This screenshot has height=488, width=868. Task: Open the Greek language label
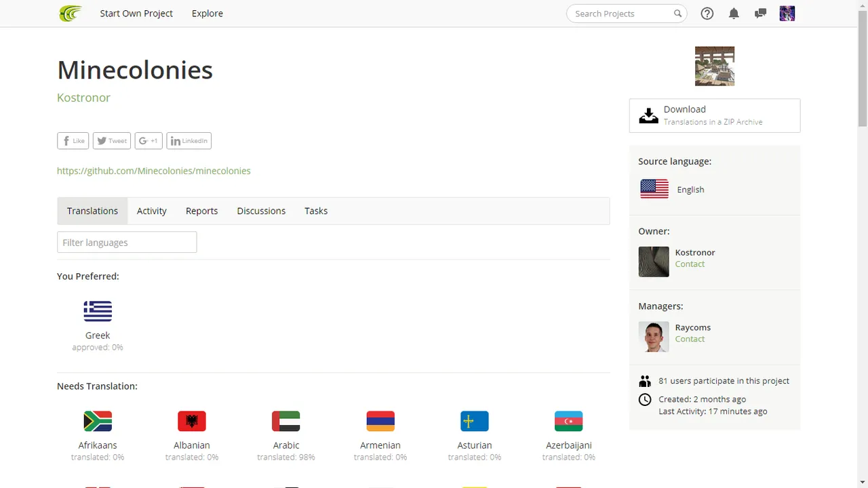tap(98, 335)
